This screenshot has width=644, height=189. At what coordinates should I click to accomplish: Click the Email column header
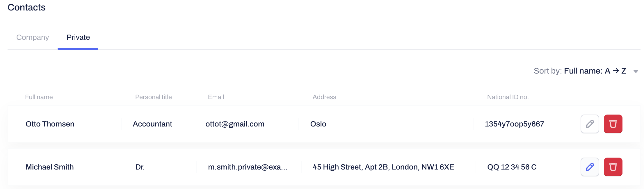tap(216, 97)
